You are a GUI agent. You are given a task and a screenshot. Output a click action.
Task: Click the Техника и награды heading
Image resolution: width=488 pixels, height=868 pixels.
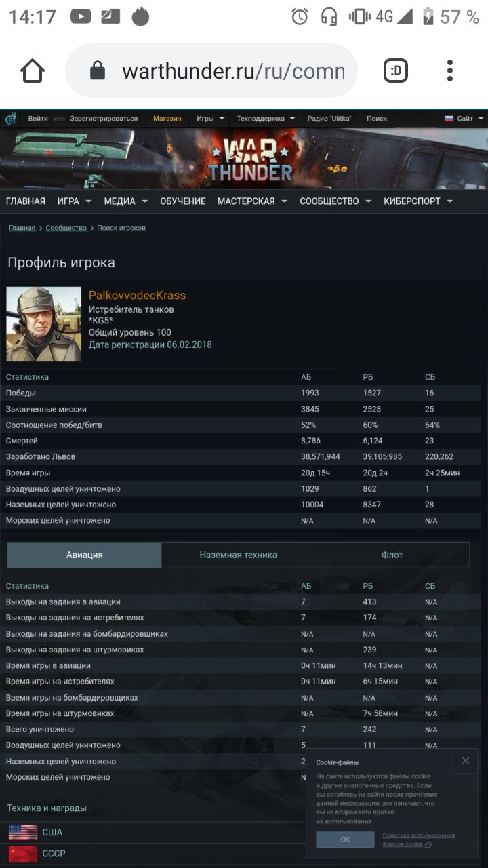coord(47,808)
